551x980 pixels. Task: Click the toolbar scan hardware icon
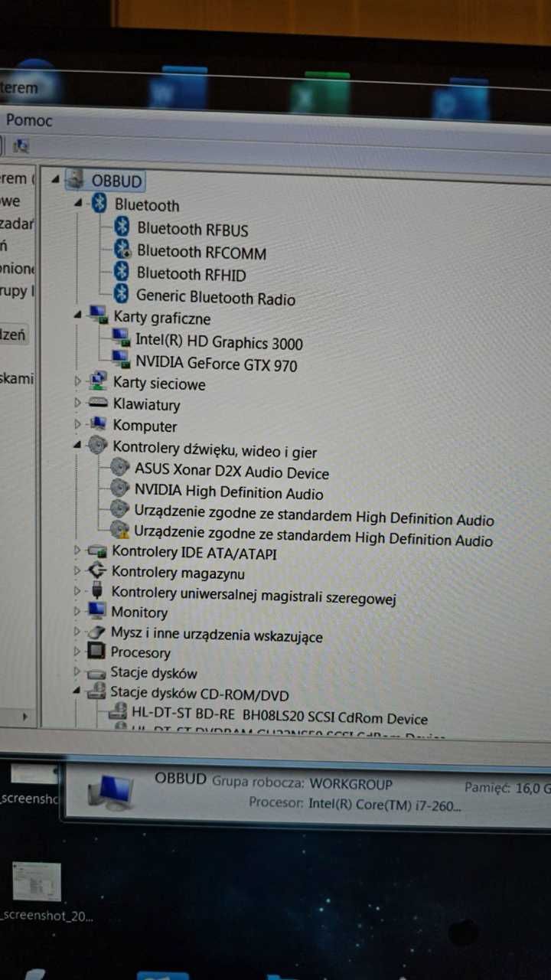(21, 145)
